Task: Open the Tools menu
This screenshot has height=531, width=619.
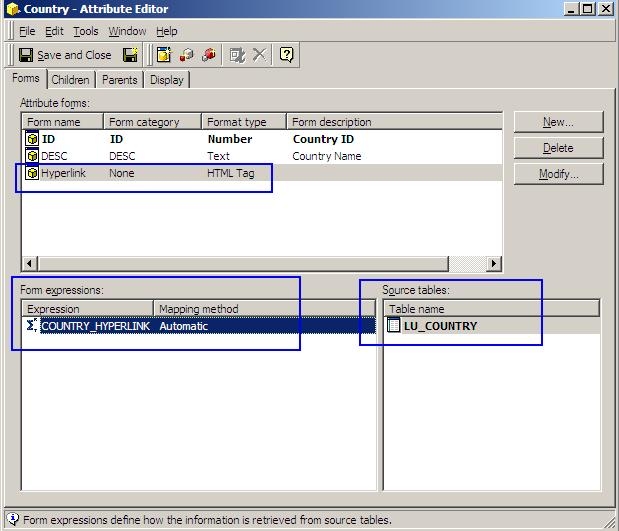Action: (86, 32)
